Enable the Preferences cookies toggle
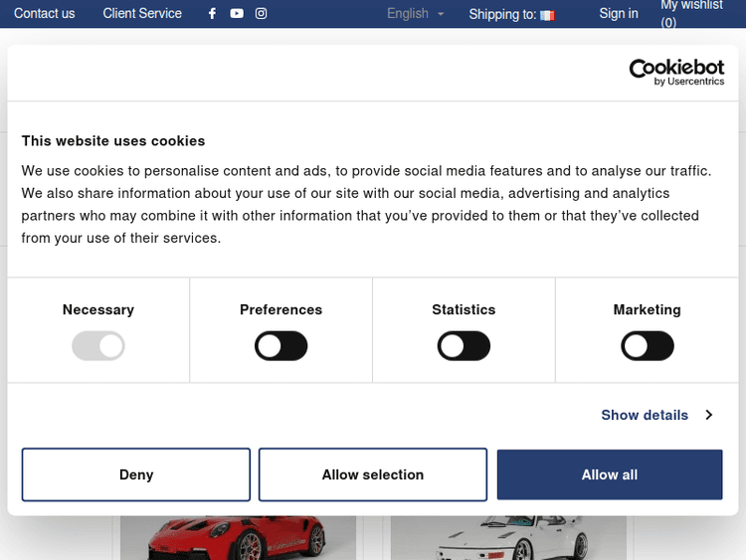Screen dimensions: 746x560 pos(281,346)
